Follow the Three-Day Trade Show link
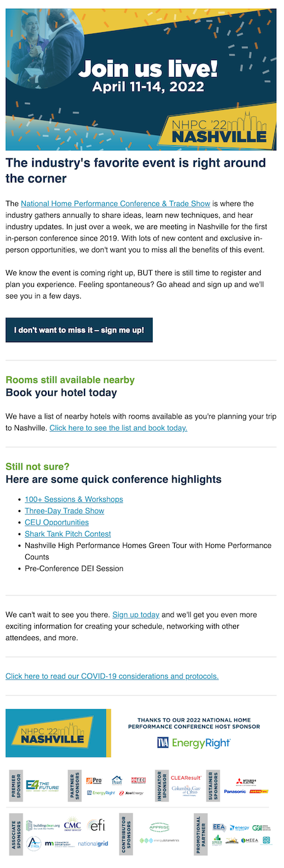 tap(64, 511)
